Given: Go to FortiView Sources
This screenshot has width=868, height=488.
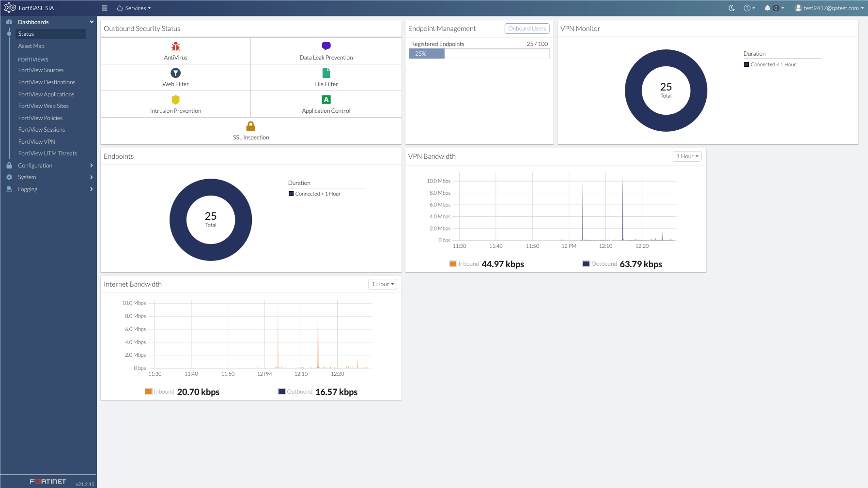Looking at the screenshot, I should 41,70.
